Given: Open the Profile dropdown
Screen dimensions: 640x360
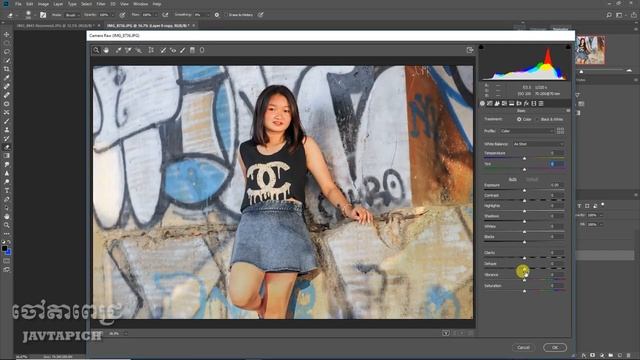Looking at the screenshot, I should [527, 131].
